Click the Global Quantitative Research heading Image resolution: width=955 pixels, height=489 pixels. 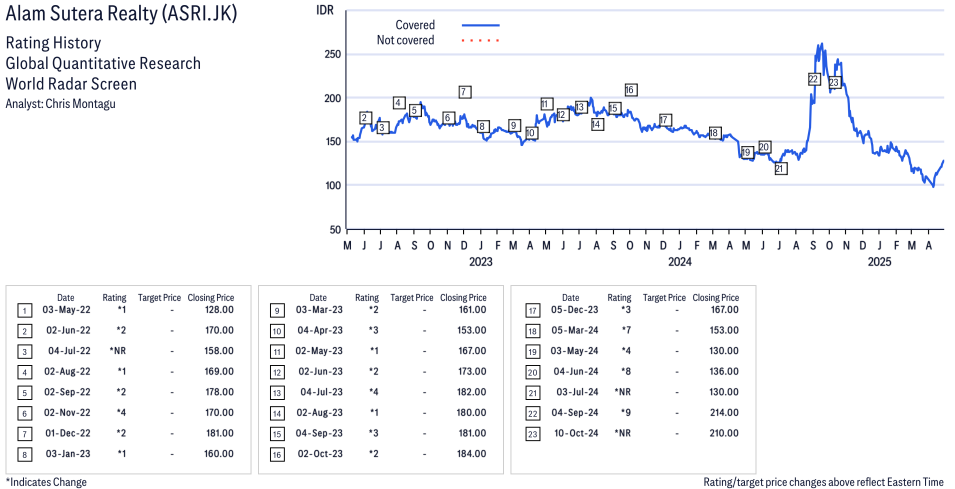tap(103, 63)
